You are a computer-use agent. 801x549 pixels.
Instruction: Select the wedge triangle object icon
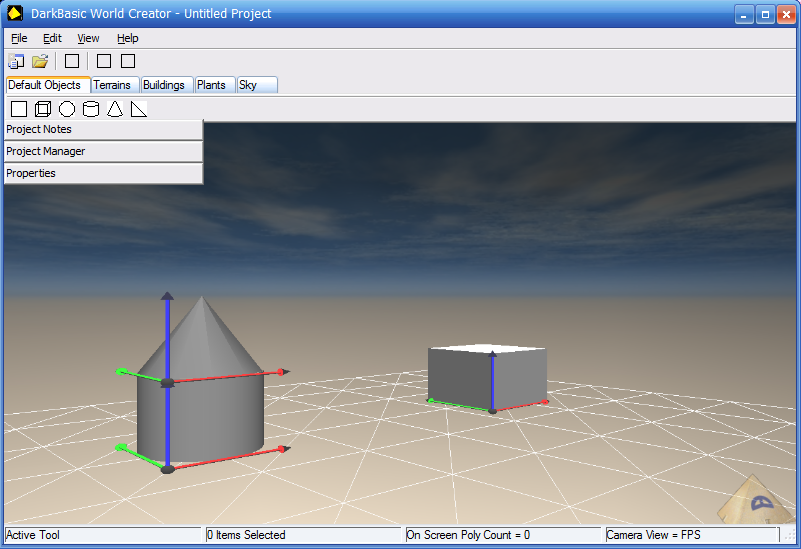[139, 109]
